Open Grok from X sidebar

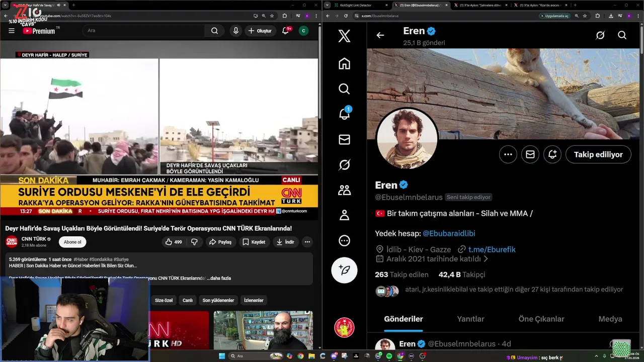pyautogui.click(x=344, y=164)
